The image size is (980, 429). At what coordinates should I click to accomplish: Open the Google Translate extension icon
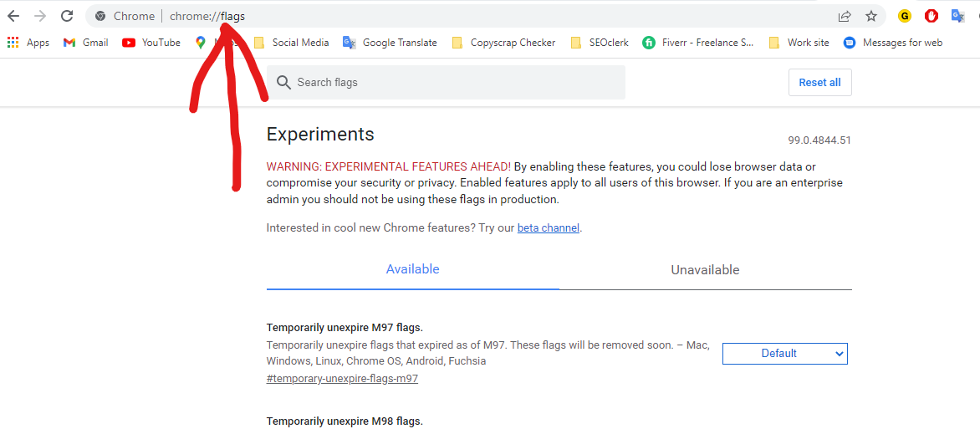957,16
